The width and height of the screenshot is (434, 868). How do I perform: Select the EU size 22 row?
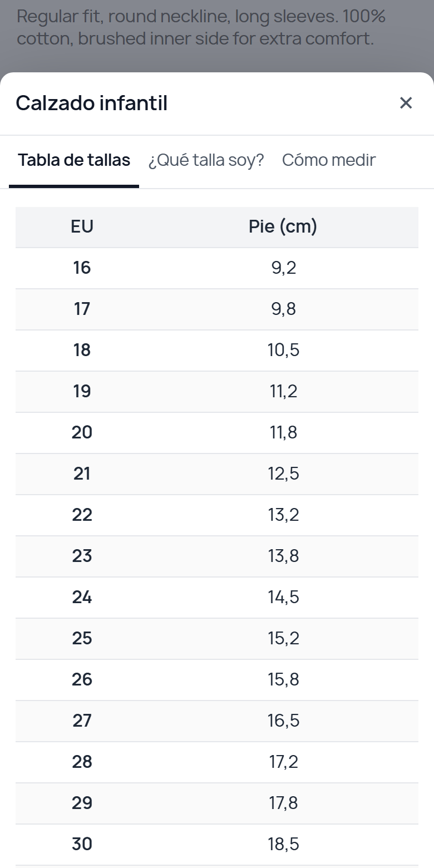point(217,515)
